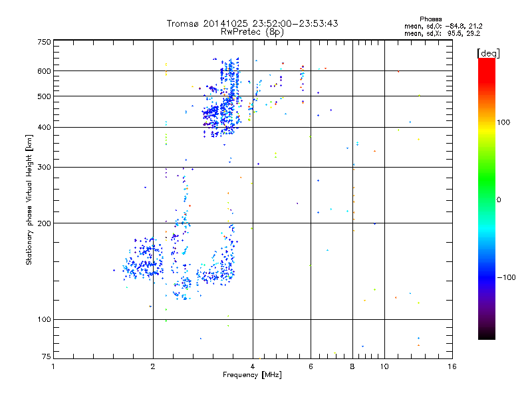
Task: Click the colorbar tick label "0"
Action: coord(499,200)
